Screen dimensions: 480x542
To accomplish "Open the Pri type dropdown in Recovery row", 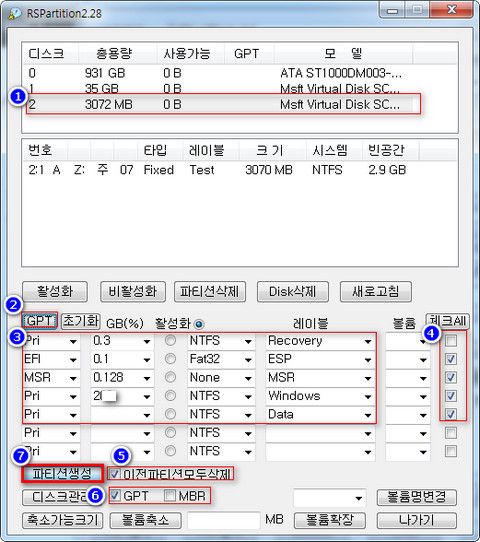I will (x=73, y=342).
